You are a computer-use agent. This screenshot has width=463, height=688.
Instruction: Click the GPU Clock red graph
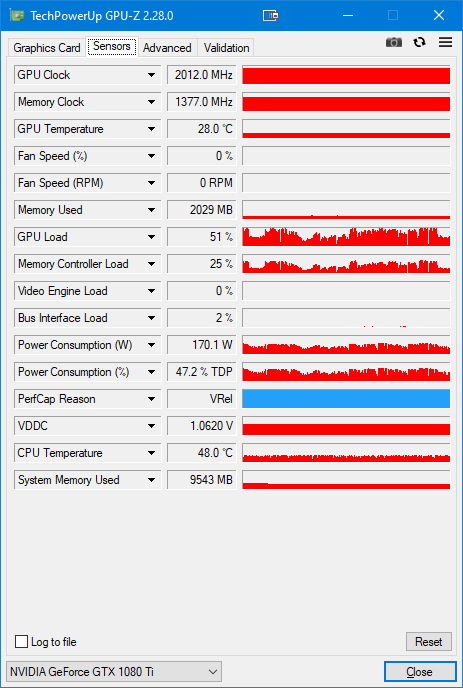pos(346,75)
